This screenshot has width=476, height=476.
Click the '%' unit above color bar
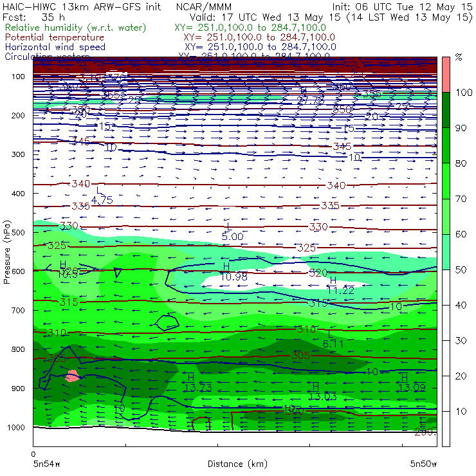[x=459, y=57]
